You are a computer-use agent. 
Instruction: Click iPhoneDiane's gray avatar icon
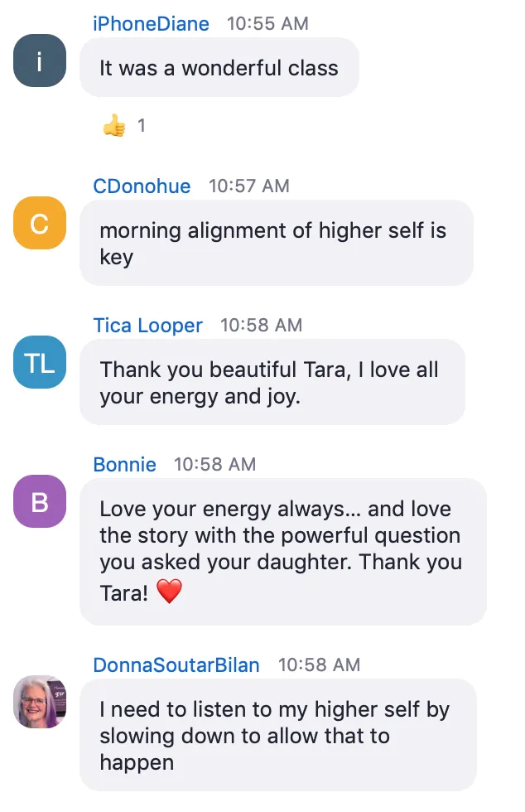40,60
